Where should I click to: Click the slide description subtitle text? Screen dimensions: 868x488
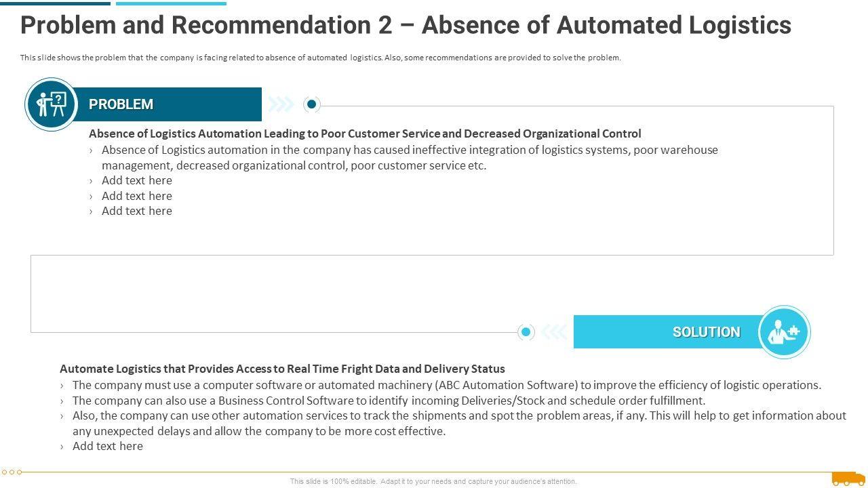point(320,58)
